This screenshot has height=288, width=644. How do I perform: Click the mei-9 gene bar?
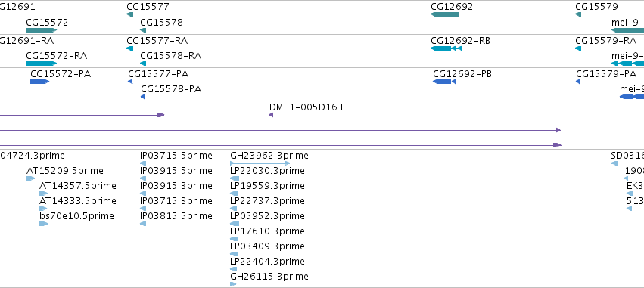[627, 30]
